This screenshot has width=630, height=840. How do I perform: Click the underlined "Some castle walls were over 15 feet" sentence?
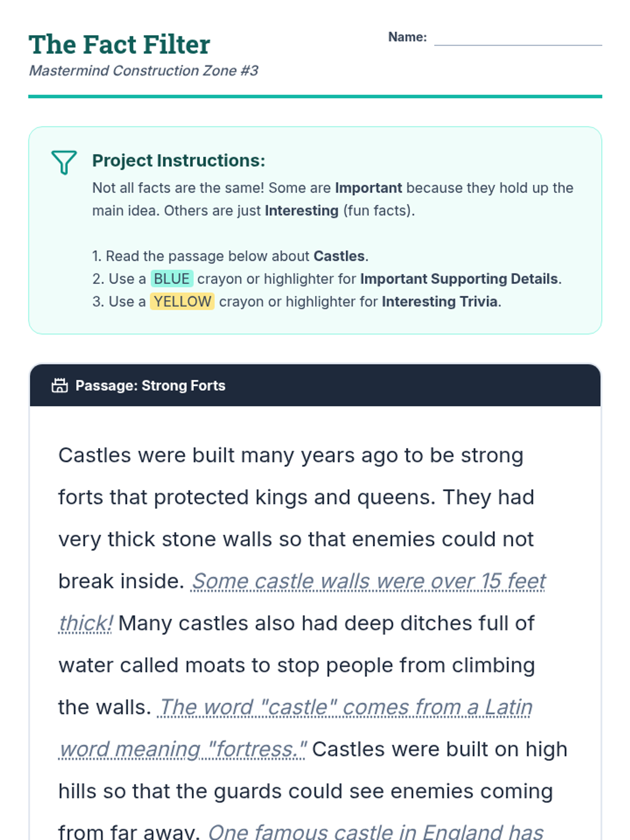point(368,582)
